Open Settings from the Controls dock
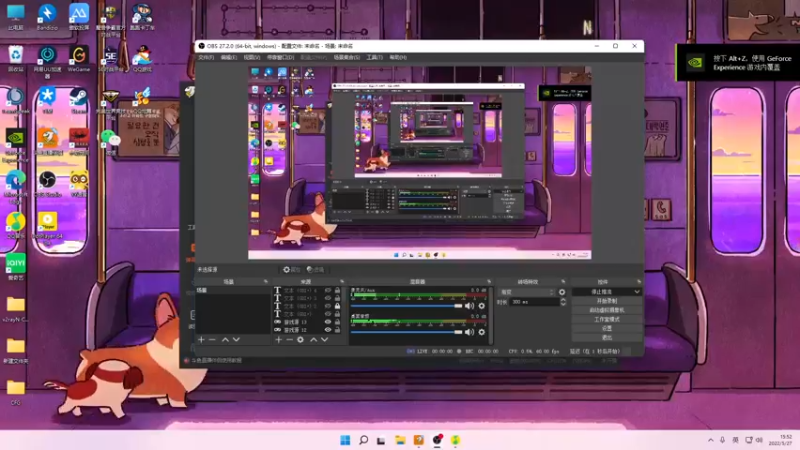Viewport: 800px width, 450px height. click(x=607, y=329)
